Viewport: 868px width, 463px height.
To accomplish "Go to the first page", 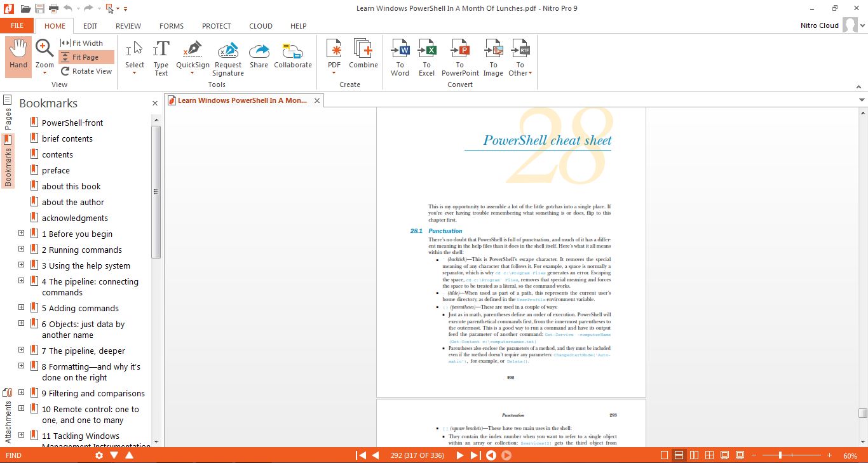I will click(361, 455).
